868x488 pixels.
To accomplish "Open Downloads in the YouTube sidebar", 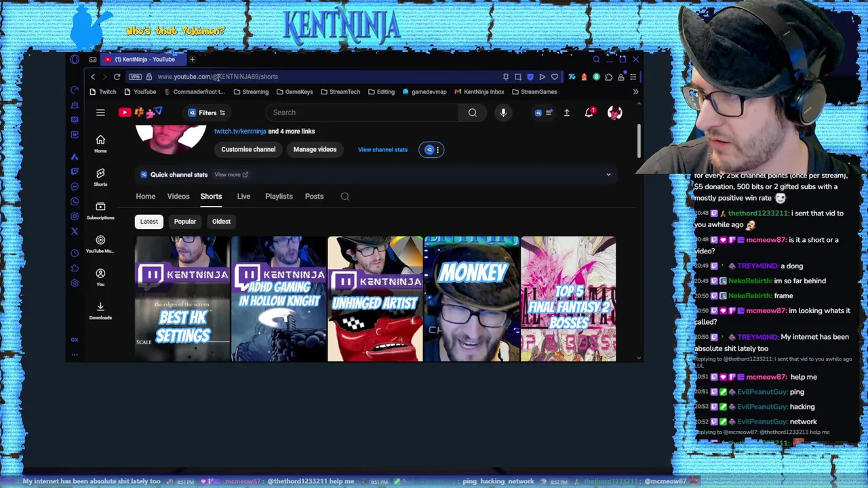I will coord(100,310).
